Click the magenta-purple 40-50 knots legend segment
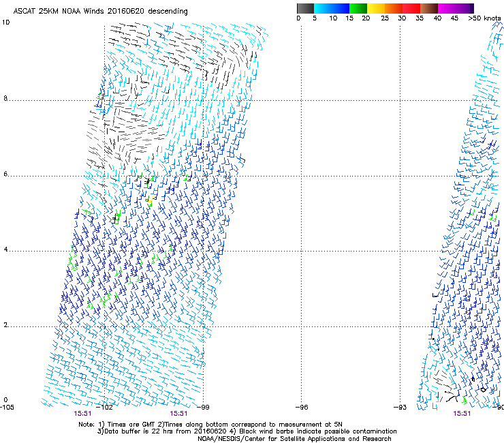The width and height of the screenshot is (504, 443). (456, 8)
